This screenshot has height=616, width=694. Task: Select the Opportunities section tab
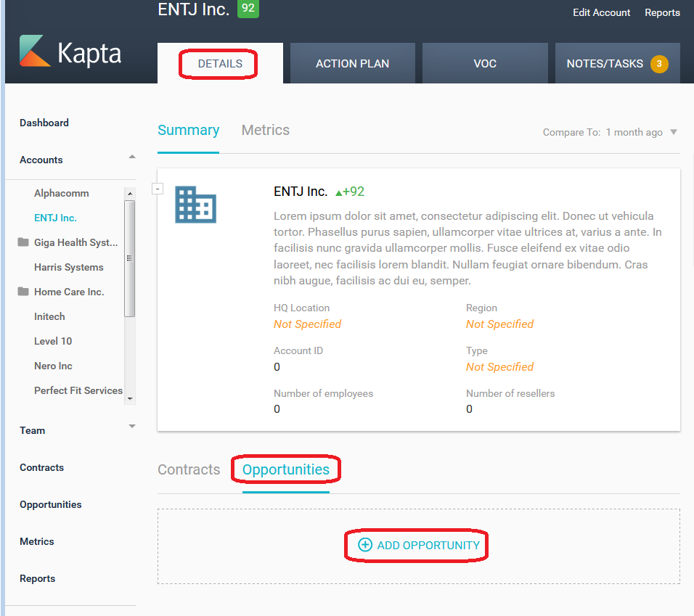pyautogui.click(x=286, y=469)
